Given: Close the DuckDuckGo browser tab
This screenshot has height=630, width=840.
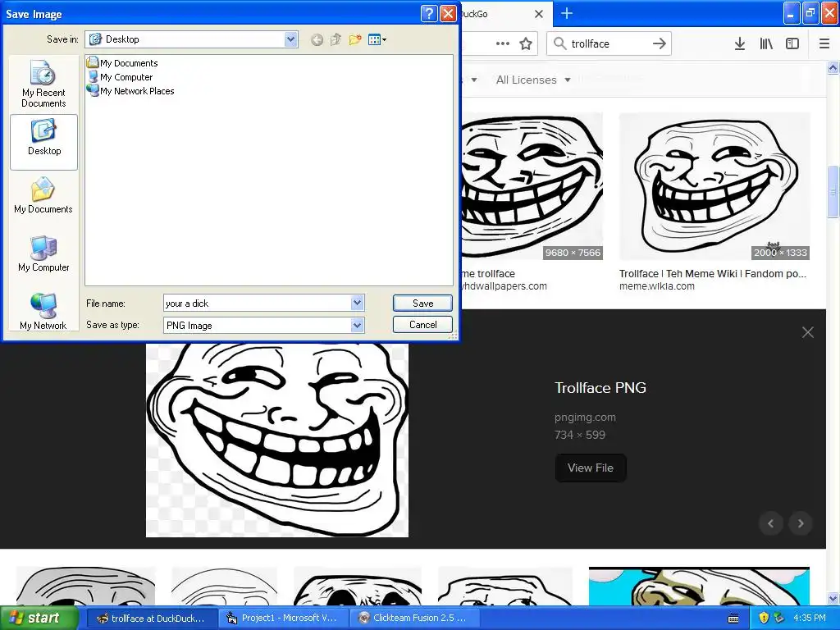Looking at the screenshot, I should click(539, 14).
